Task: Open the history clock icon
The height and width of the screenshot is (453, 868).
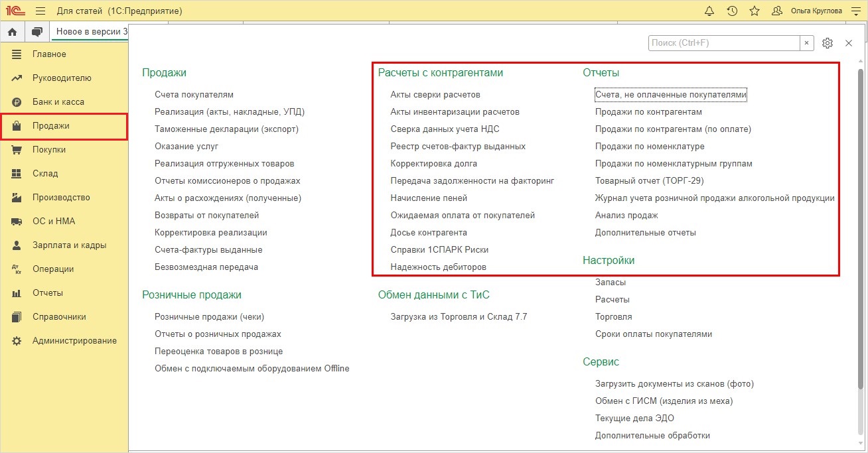Action: (732, 11)
